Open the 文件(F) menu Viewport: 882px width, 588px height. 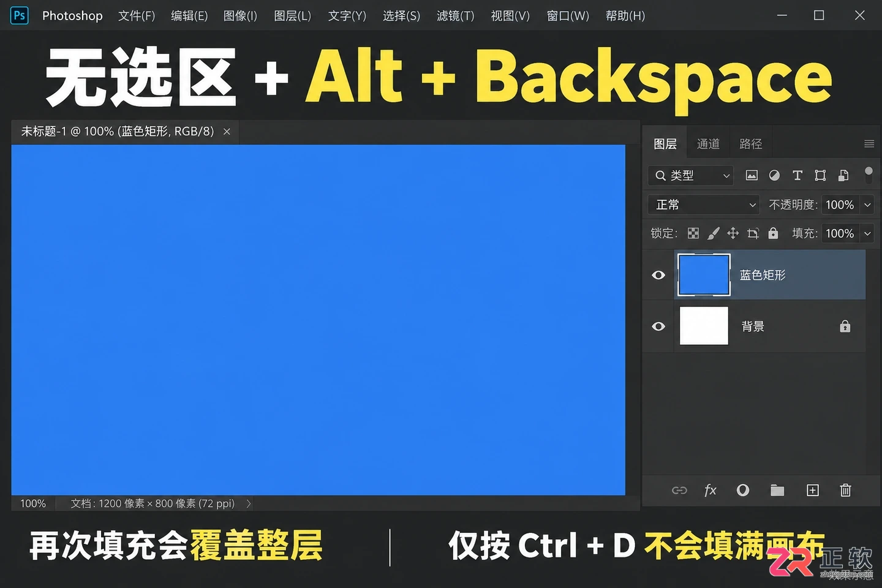click(x=137, y=16)
